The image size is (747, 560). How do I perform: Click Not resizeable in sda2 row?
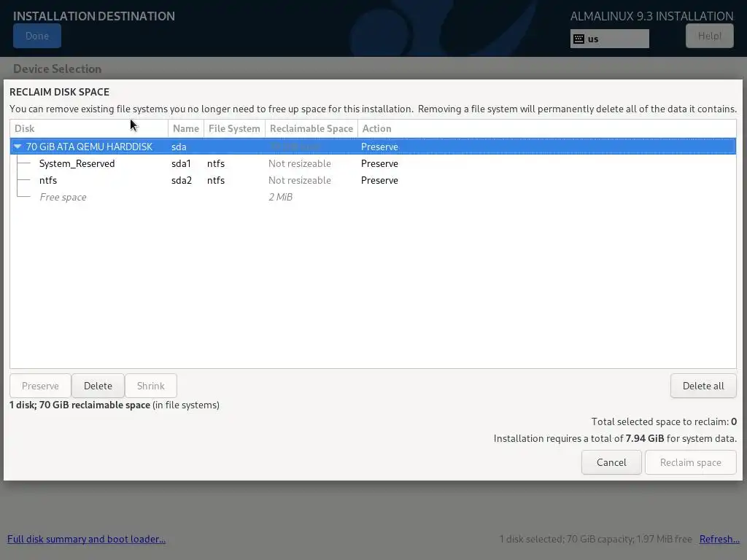299,181
